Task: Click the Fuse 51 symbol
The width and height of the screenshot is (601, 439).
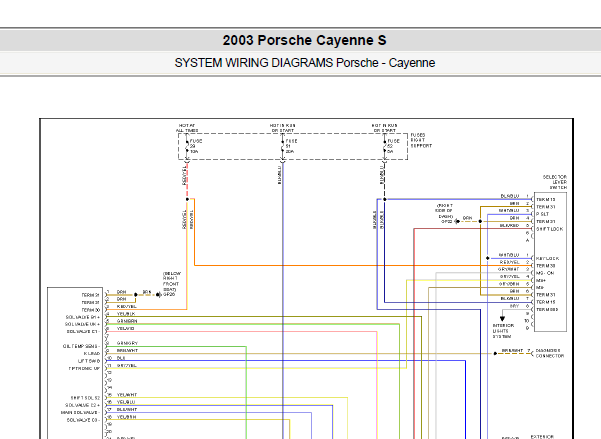Action: [283, 146]
